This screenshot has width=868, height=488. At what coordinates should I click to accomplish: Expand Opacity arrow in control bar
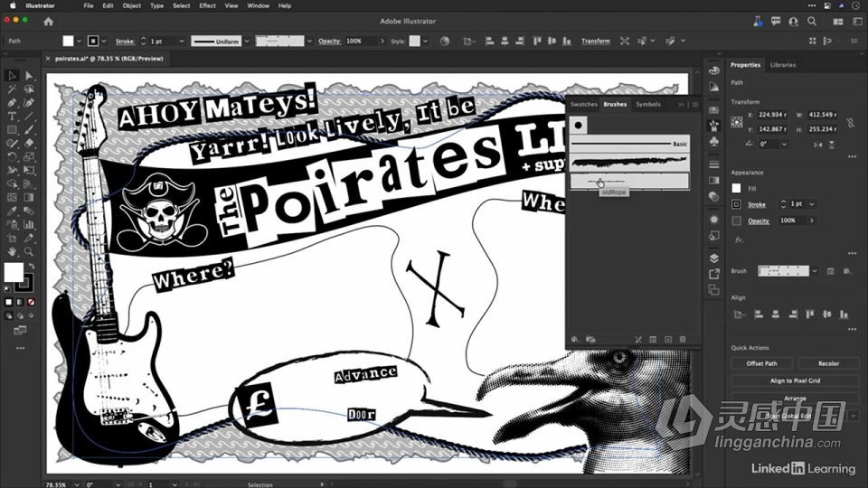[382, 41]
